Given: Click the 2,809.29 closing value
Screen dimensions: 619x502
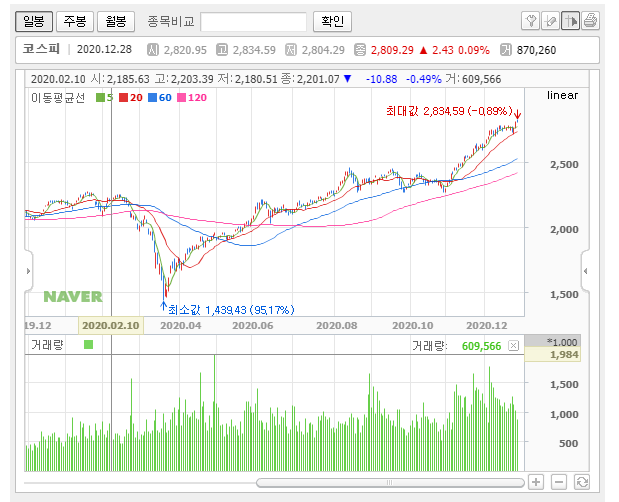Looking at the screenshot, I should click(x=392, y=50).
